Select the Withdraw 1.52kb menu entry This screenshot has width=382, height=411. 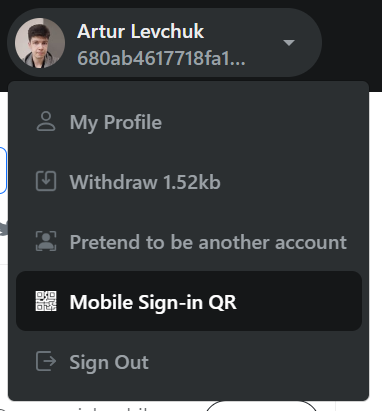point(189,182)
